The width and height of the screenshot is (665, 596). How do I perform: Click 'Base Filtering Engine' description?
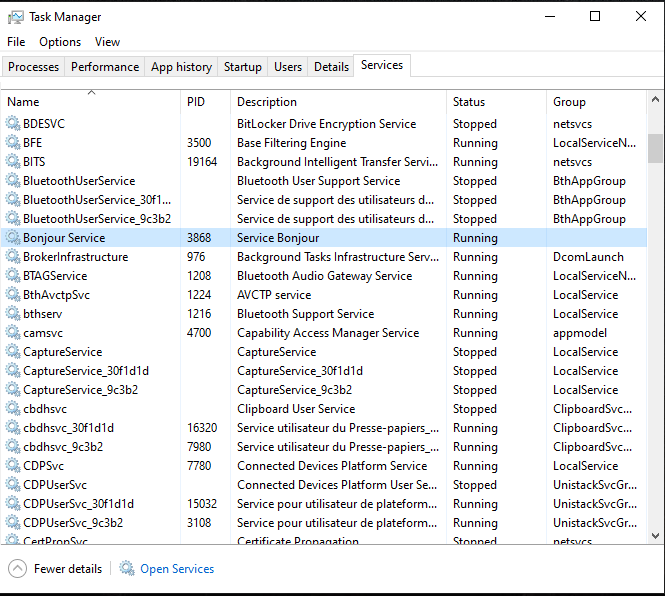point(292,143)
